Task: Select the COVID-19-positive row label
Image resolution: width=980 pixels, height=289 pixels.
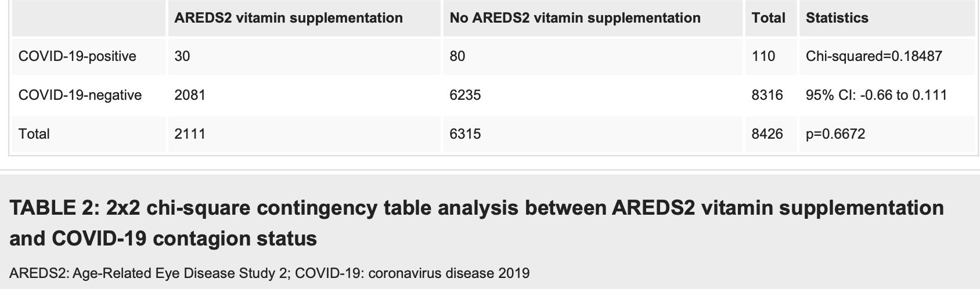Action: point(77,56)
